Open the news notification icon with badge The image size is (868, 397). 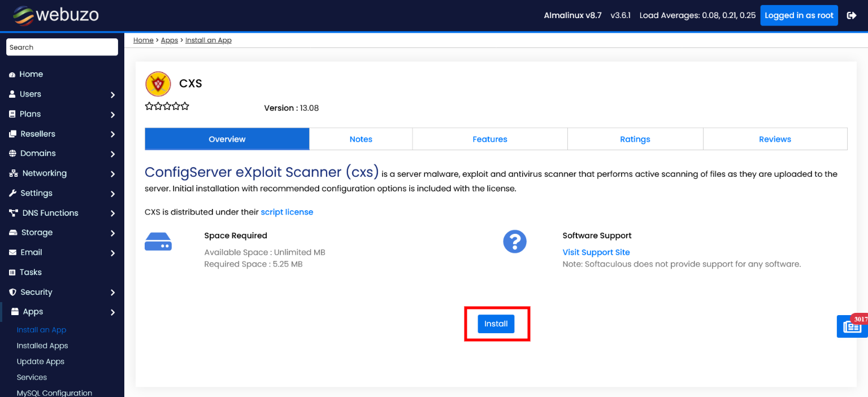(852, 326)
